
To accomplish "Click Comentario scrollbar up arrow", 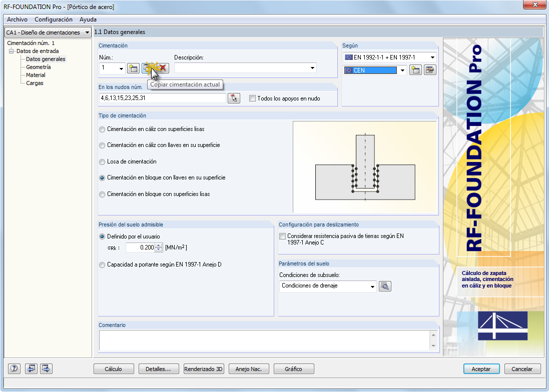I will 433,334.
